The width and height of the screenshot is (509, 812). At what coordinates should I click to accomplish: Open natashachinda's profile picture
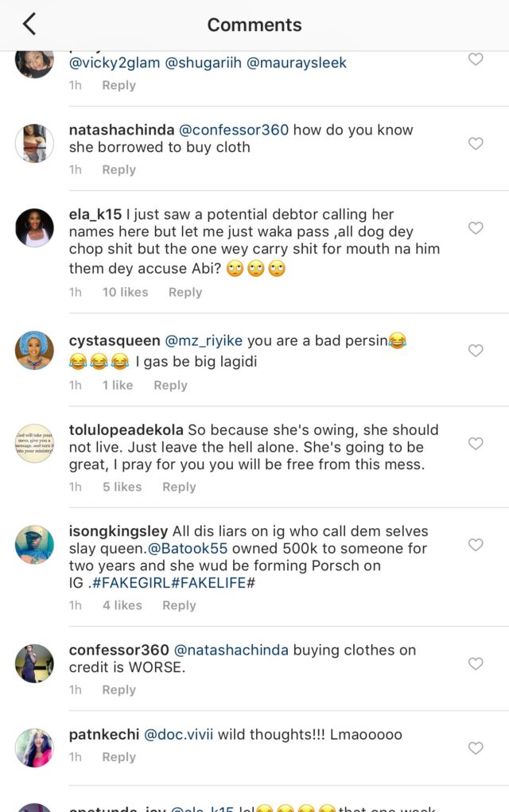click(34, 144)
